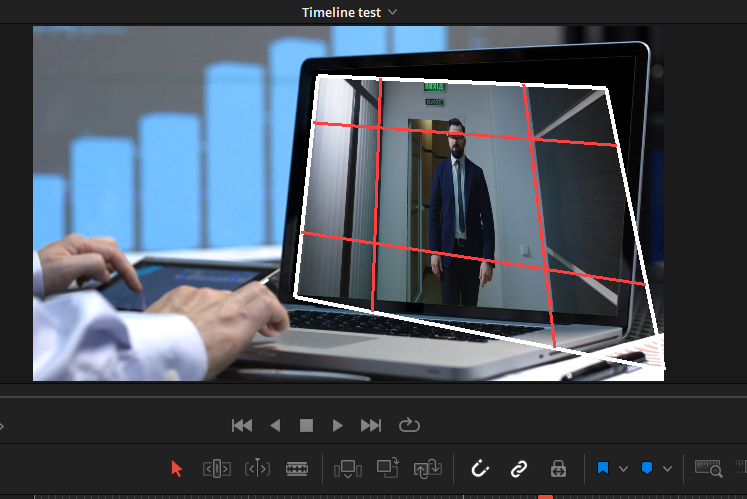The height and width of the screenshot is (499, 747).
Task: Toggle the Loop playback button
Action: [408, 425]
